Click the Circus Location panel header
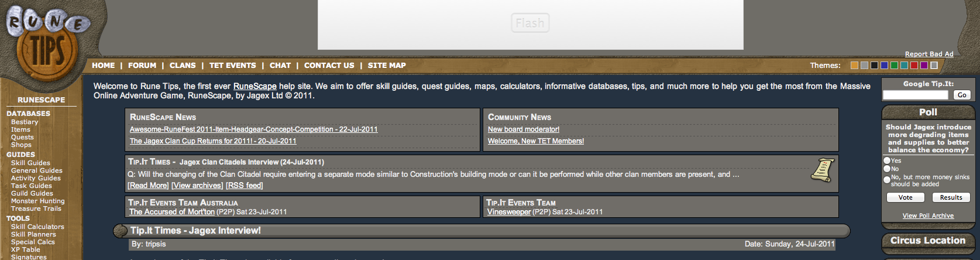 (x=928, y=241)
